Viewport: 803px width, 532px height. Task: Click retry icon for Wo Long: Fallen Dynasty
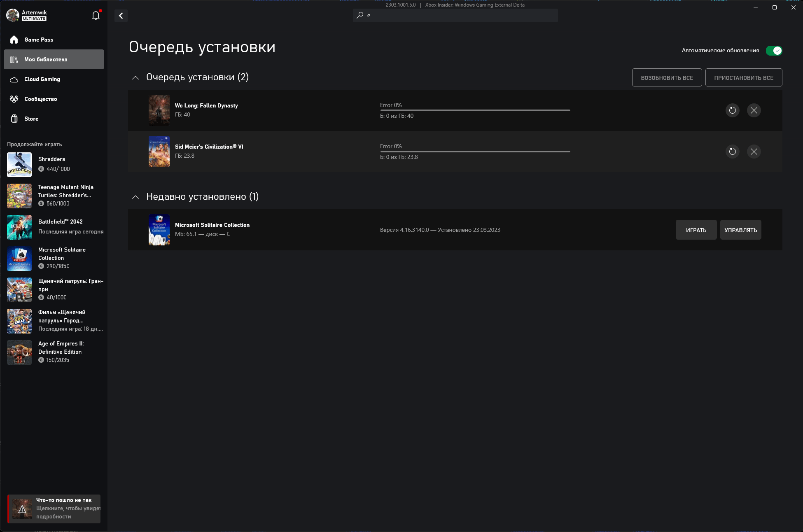(733, 110)
